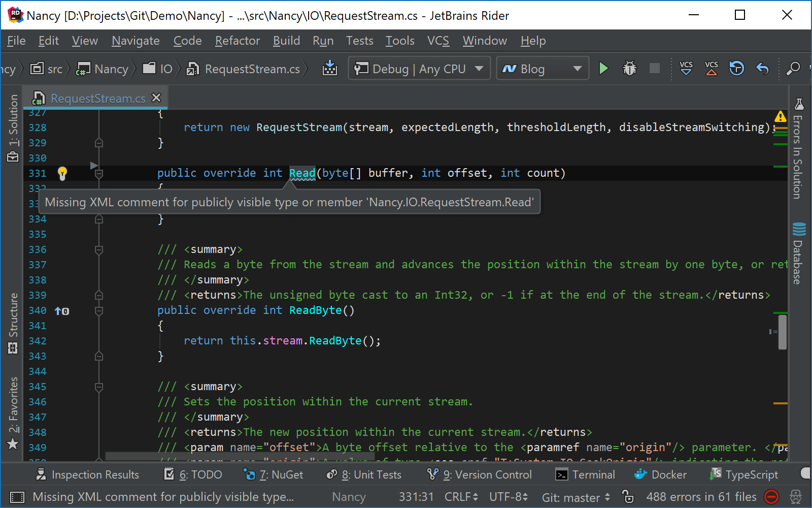812x508 pixels.
Task: Open the CRLF line separator selector
Action: [461, 497]
